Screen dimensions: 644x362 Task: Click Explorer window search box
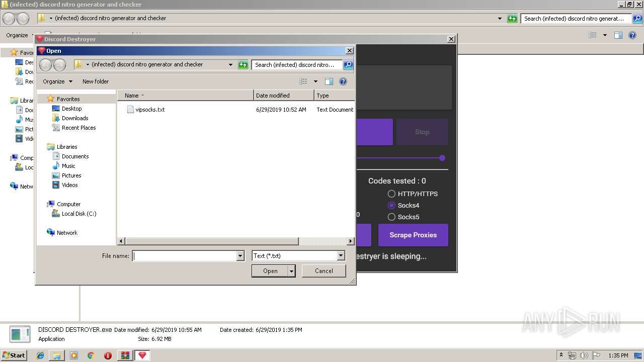[576, 19]
